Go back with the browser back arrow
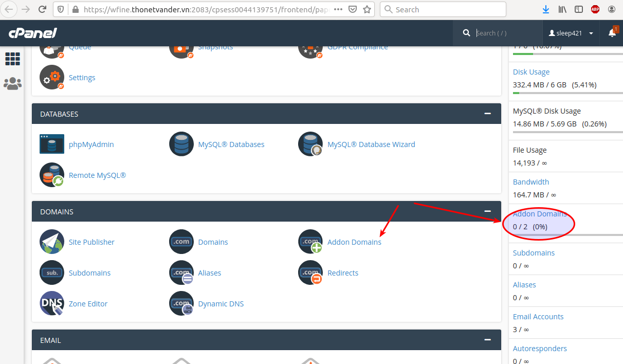The height and width of the screenshot is (364, 623). 9,9
